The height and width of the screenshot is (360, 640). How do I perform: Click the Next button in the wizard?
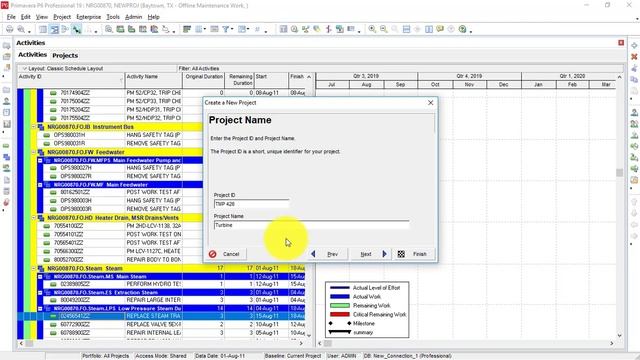[371, 254]
